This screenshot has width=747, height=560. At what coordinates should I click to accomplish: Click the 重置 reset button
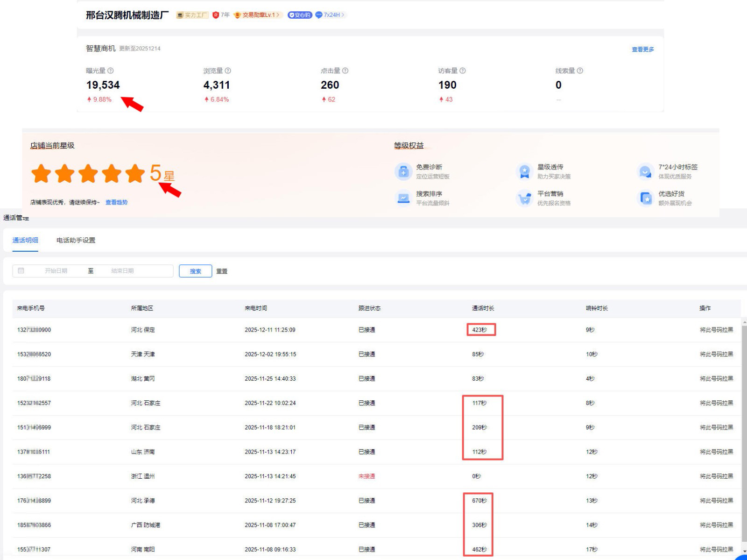point(222,271)
